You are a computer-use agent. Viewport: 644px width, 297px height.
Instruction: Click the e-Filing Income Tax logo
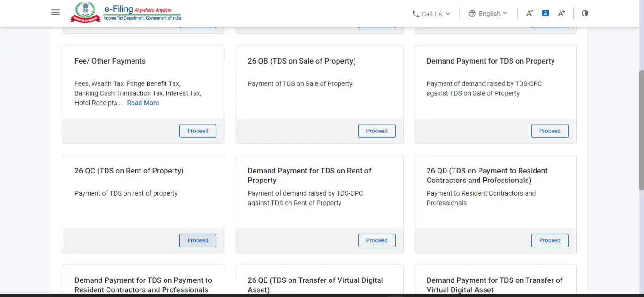pyautogui.click(x=126, y=13)
